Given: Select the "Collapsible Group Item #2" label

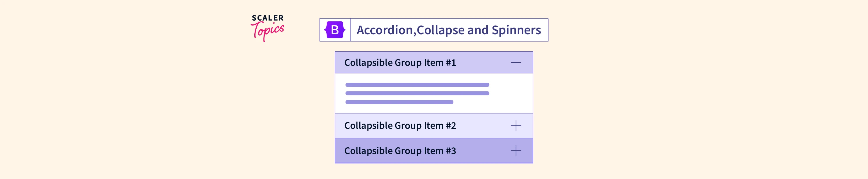Looking at the screenshot, I should pyautogui.click(x=400, y=126).
